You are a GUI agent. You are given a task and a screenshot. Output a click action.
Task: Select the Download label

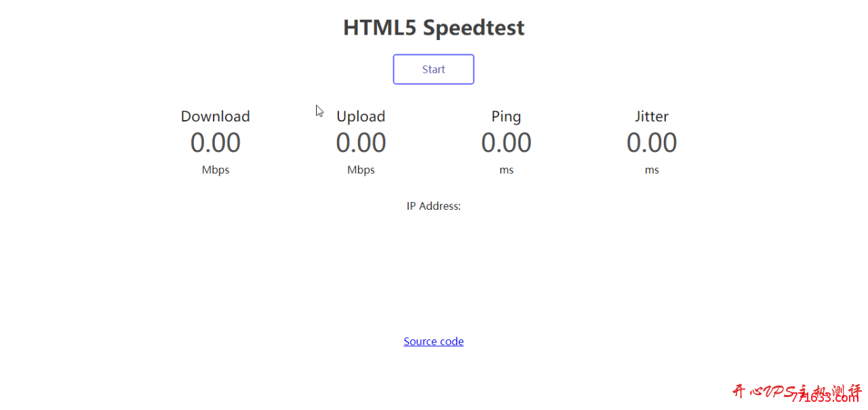point(216,116)
